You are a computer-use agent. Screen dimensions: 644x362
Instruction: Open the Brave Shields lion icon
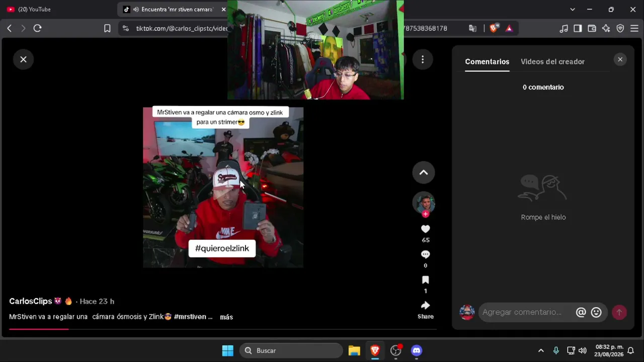494,28
